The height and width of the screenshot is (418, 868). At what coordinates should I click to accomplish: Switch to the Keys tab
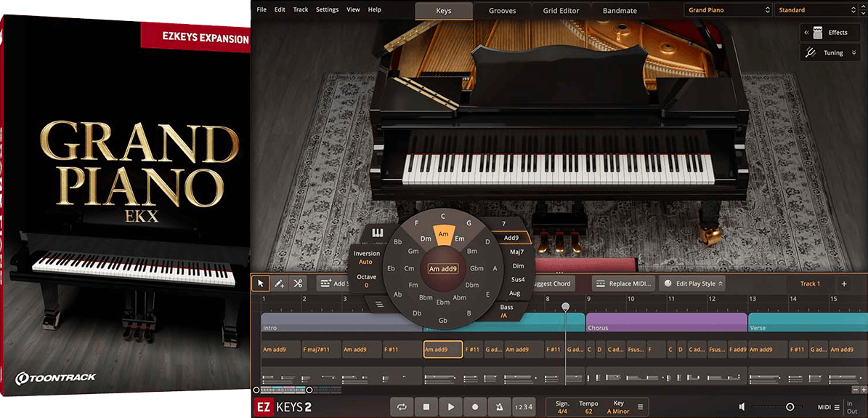tap(443, 10)
